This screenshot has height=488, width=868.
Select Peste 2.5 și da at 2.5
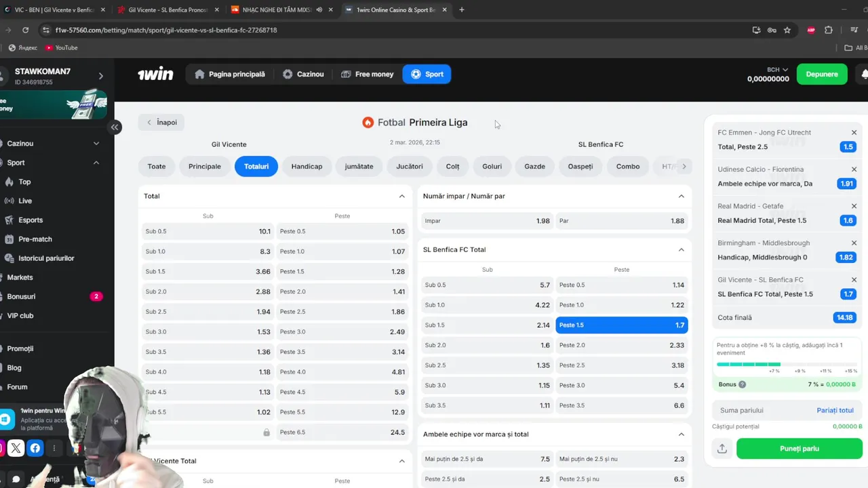tap(487, 479)
